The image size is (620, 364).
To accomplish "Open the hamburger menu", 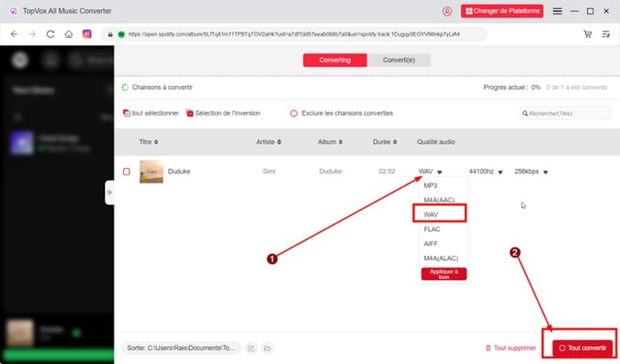I will click(557, 12).
